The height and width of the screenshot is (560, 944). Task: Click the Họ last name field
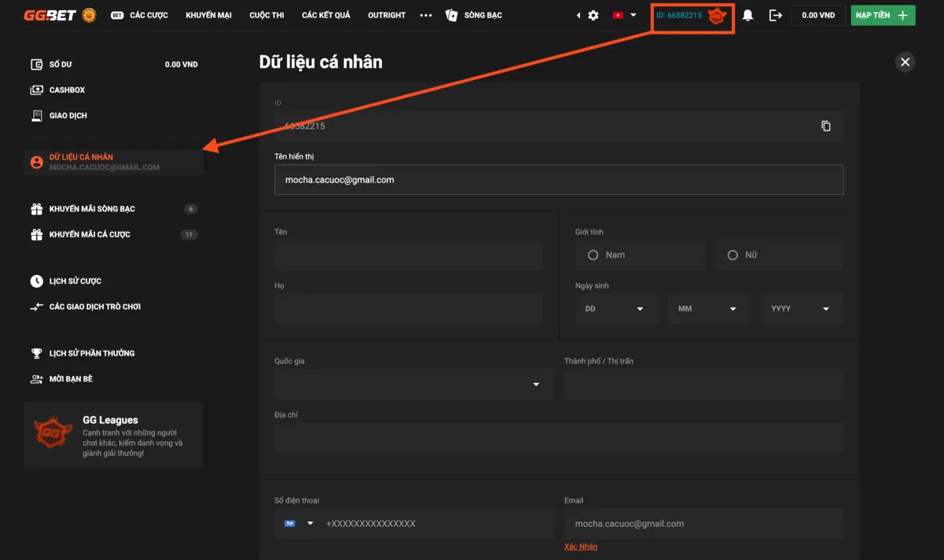pos(408,309)
